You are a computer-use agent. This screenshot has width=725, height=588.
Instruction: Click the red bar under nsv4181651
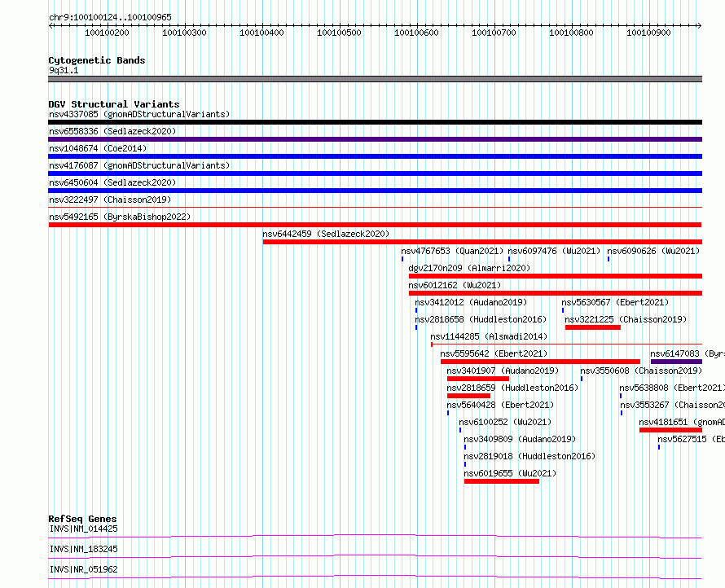[x=671, y=430]
